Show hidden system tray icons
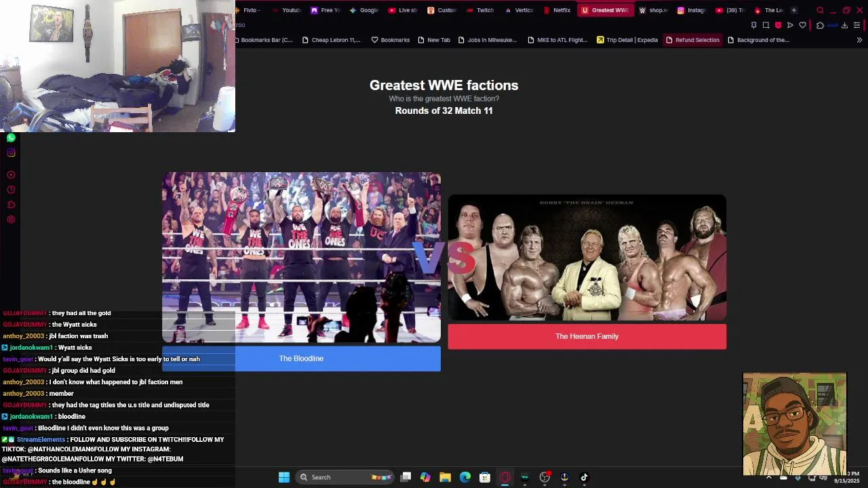 [768, 477]
